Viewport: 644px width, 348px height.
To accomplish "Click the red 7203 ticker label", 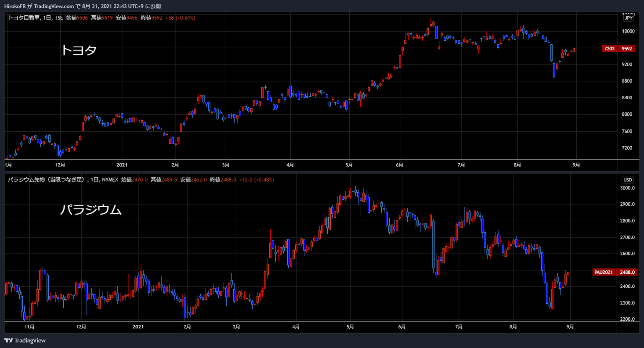I will tap(609, 49).
